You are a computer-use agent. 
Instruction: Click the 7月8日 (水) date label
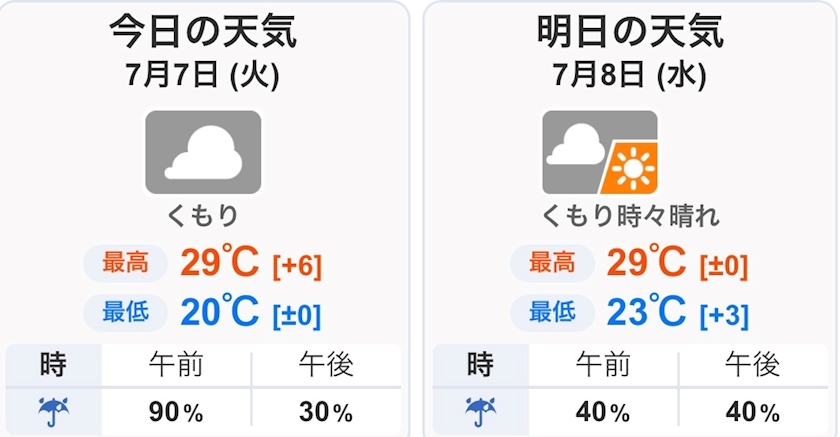click(x=630, y=76)
